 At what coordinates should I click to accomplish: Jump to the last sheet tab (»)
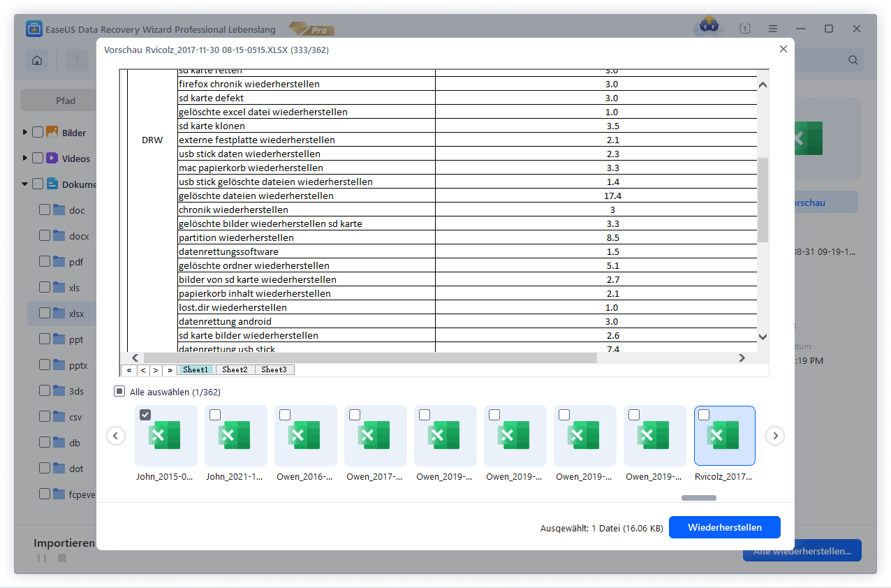tap(170, 369)
